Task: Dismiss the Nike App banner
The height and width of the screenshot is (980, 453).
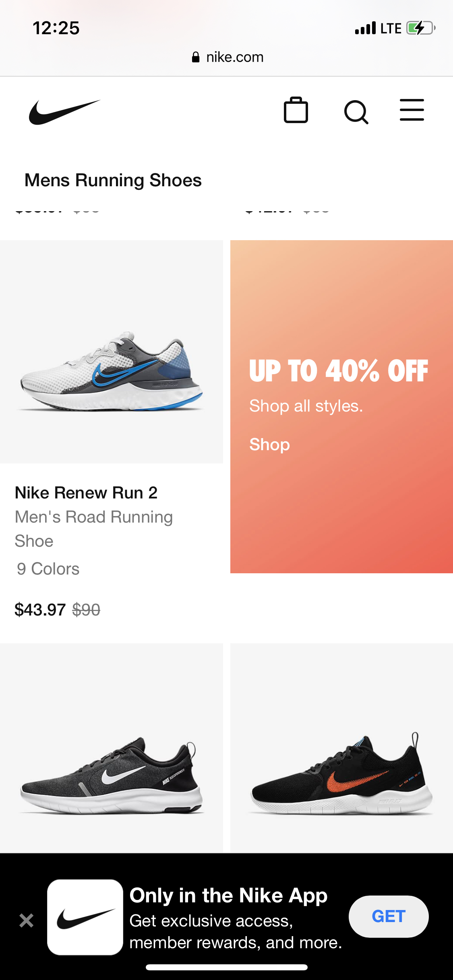Action: click(27, 920)
